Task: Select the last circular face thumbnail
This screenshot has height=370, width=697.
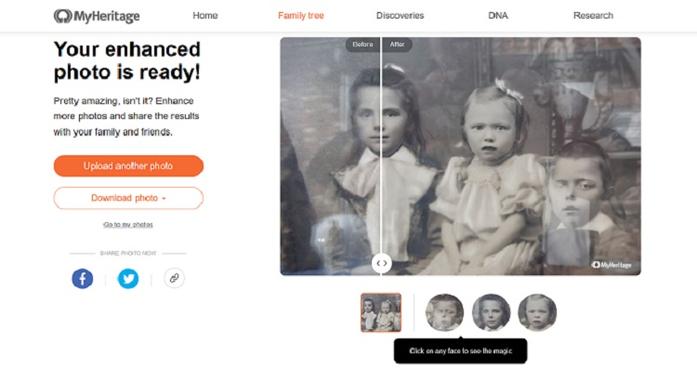Action: pos(537,313)
